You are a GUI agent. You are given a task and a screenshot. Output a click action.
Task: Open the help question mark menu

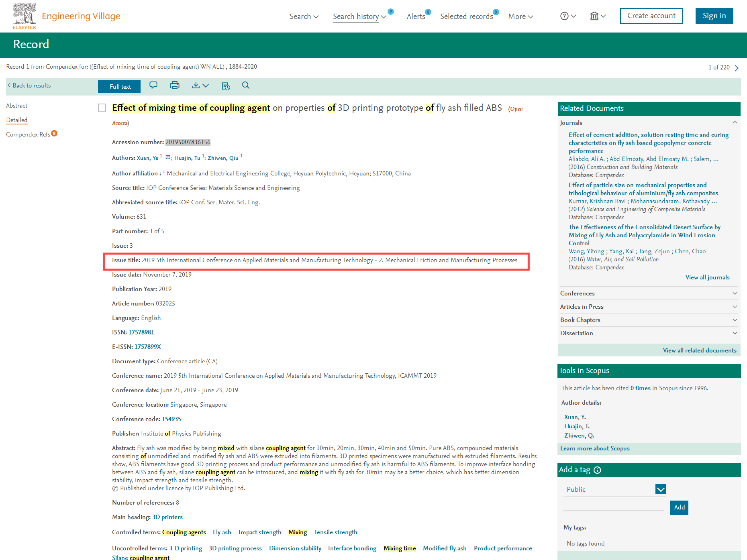coord(568,16)
